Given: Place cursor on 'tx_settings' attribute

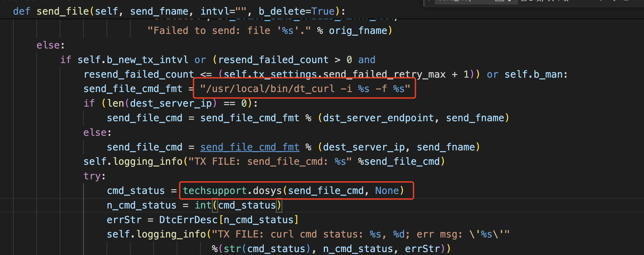Looking at the screenshot, I should coord(285,74).
